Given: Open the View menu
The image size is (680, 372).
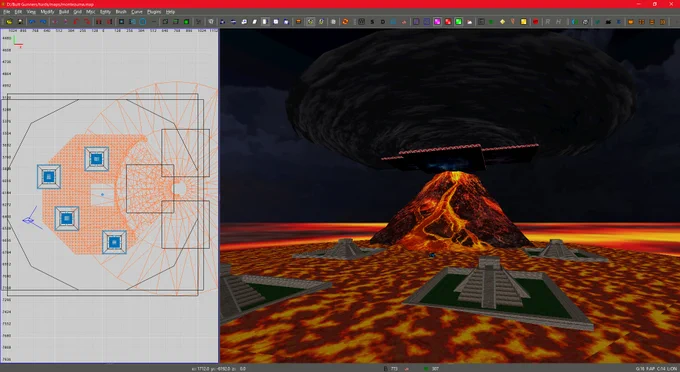Looking at the screenshot, I should coord(31,12).
